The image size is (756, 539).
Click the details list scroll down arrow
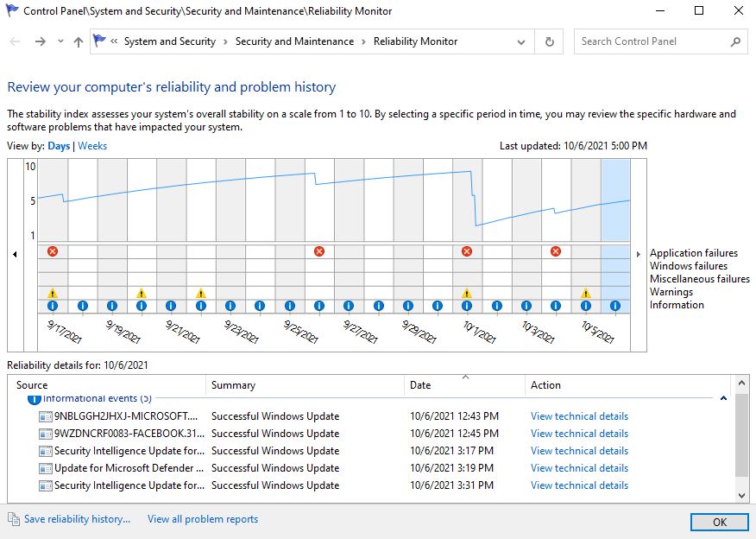coord(742,495)
